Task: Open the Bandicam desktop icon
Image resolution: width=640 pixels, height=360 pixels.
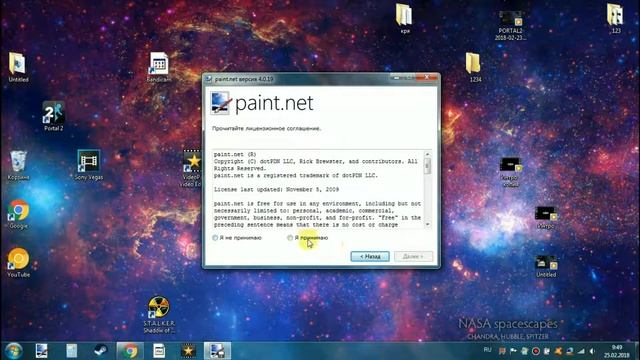Action: click(159, 67)
